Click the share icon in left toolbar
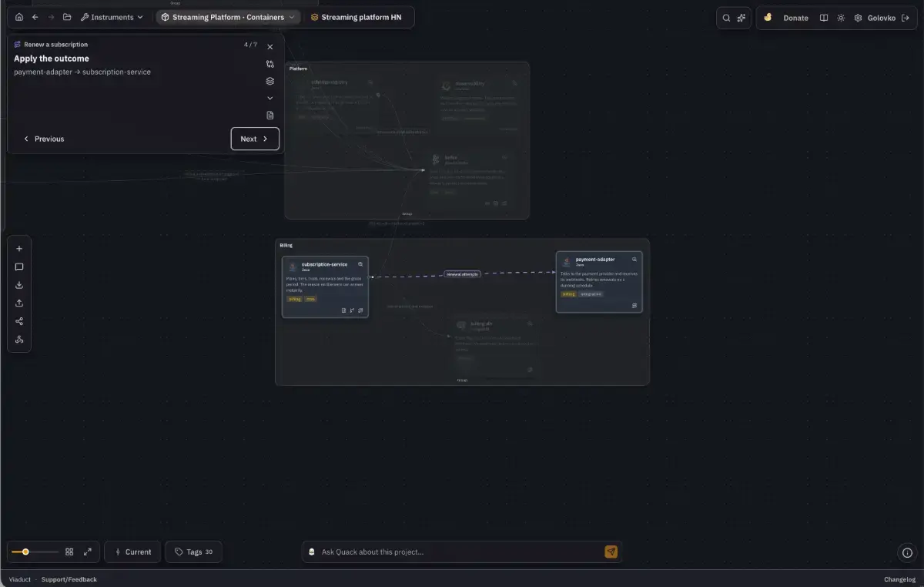Image resolution: width=924 pixels, height=587 pixels. click(19, 321)
